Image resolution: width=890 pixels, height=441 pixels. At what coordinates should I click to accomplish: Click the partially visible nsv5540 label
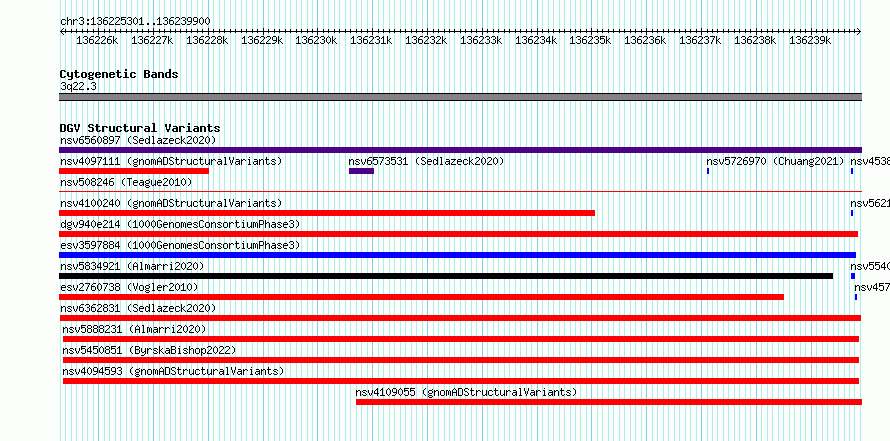870,266
